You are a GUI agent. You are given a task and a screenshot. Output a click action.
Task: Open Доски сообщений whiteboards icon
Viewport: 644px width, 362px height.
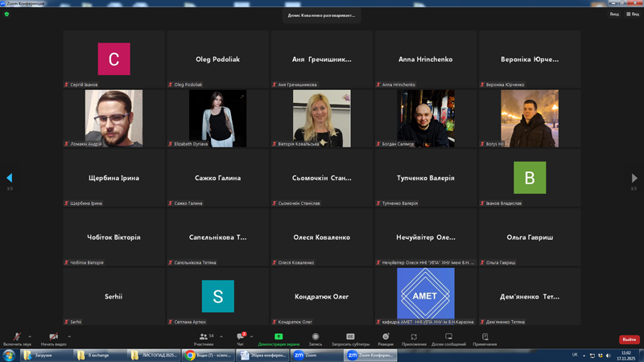(448, 338)
